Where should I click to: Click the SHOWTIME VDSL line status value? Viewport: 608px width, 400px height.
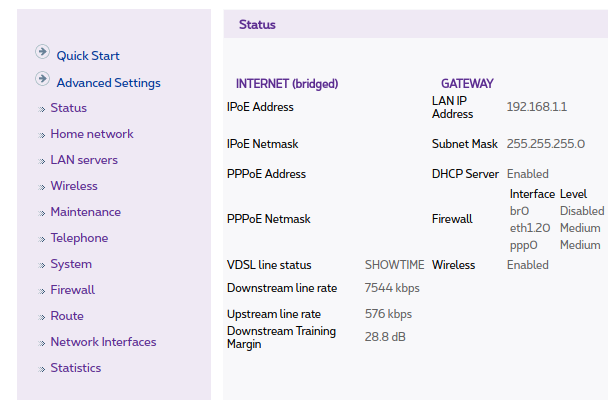click(394, 265)
